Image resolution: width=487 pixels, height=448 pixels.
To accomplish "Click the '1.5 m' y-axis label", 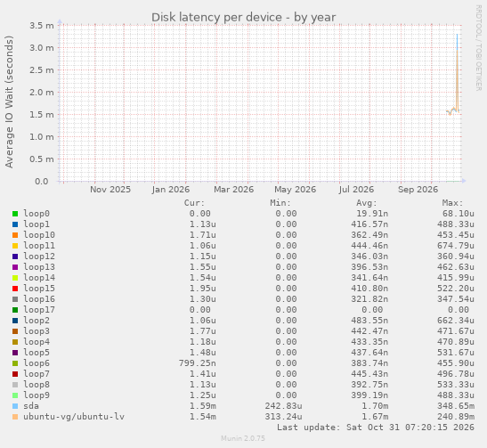I will click(42, 115).
